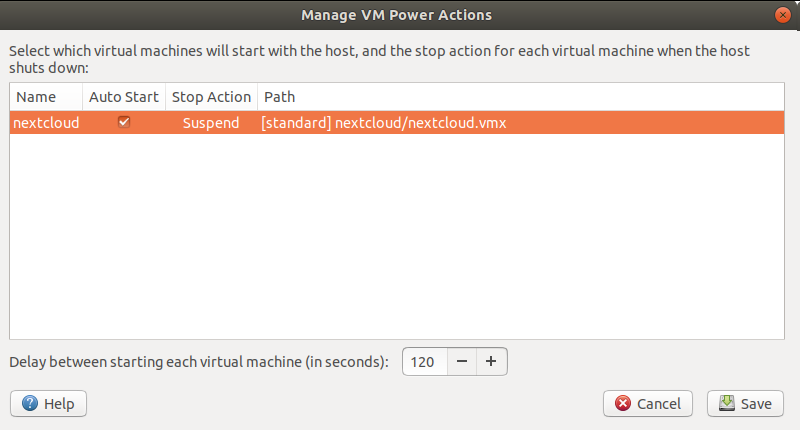This screenshot has width=800, height=430.
Task: Click the Manage VM Power Actions title bar
Action: pyautogui.click(x=396, y=15)
